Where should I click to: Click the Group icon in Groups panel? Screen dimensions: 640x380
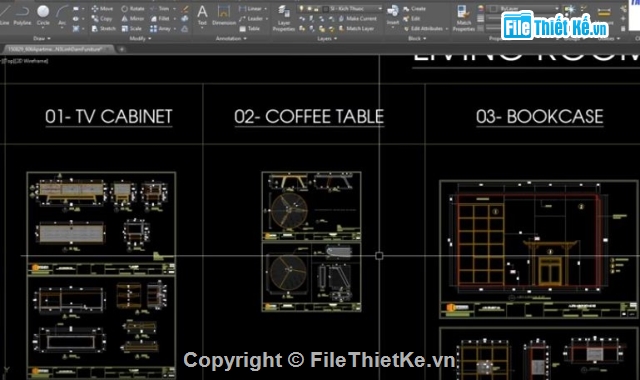[x=570, y=9]
